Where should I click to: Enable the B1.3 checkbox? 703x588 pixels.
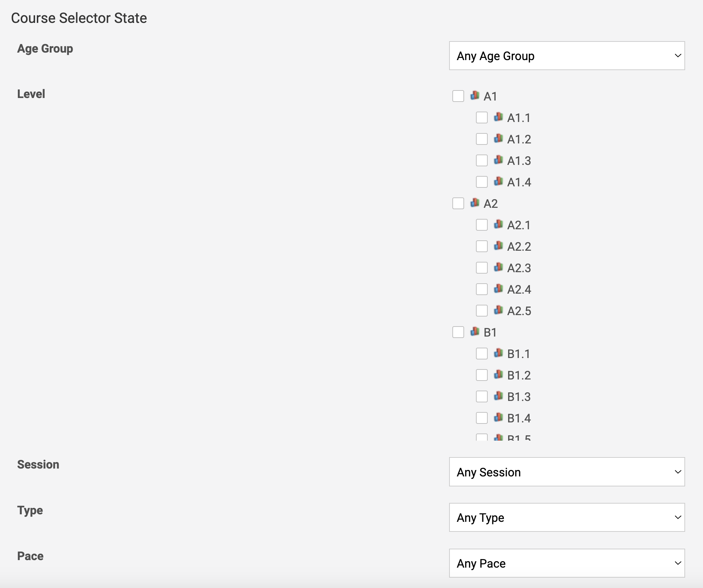(482, 397)
